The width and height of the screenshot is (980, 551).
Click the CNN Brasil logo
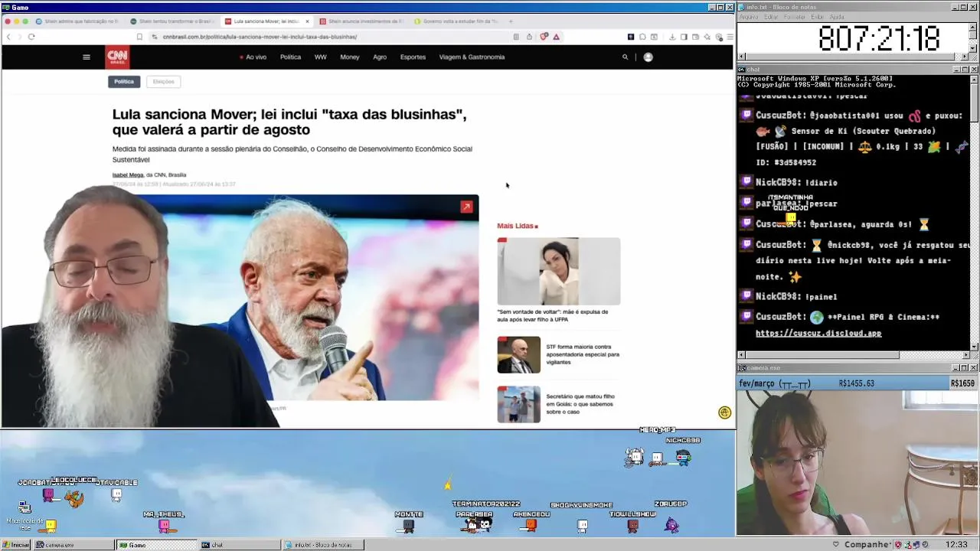(x=117, y=57)
